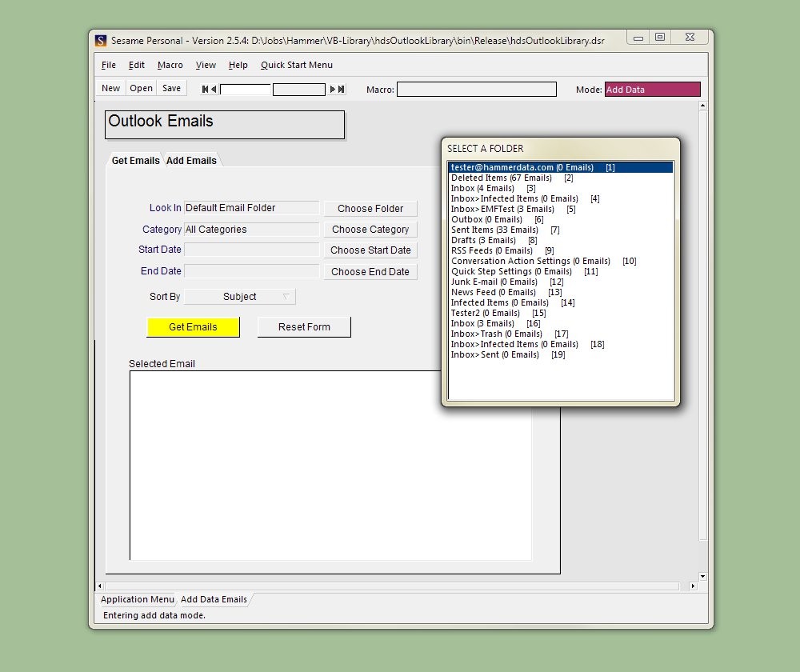Select tester@hammerdata.com folder entry
The height and width of the screenshot is (672, 800).
coord(560,167)
